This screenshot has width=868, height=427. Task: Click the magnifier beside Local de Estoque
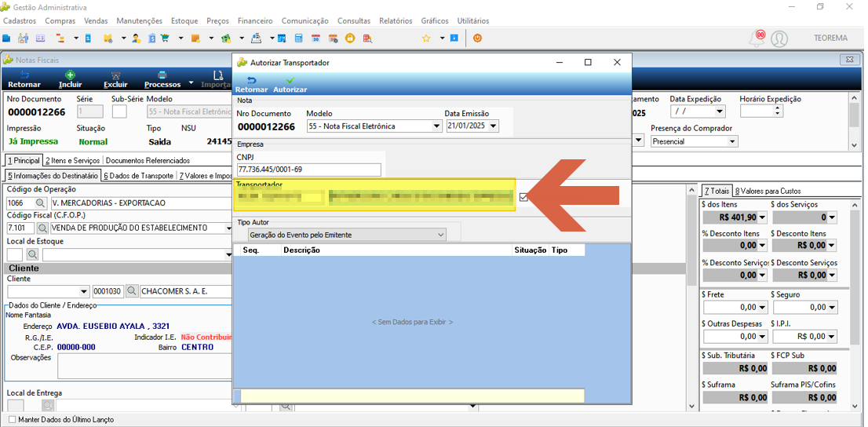tap(32, 254)
